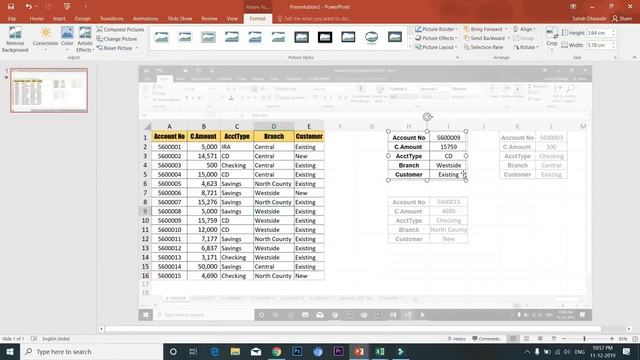
Task: Switch to the Design tab
Action: [x=82, y=19]
